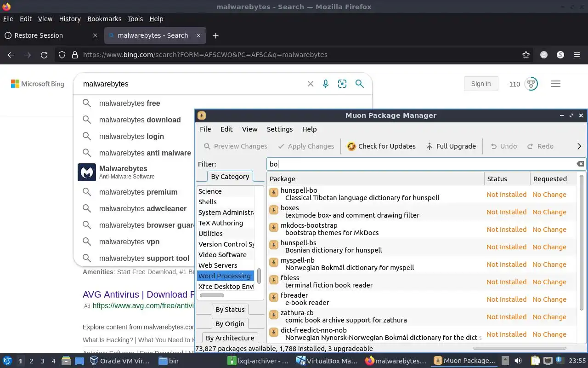Sort by the Status column header
This screenshot has height=368, width=588.
point(507,179)
